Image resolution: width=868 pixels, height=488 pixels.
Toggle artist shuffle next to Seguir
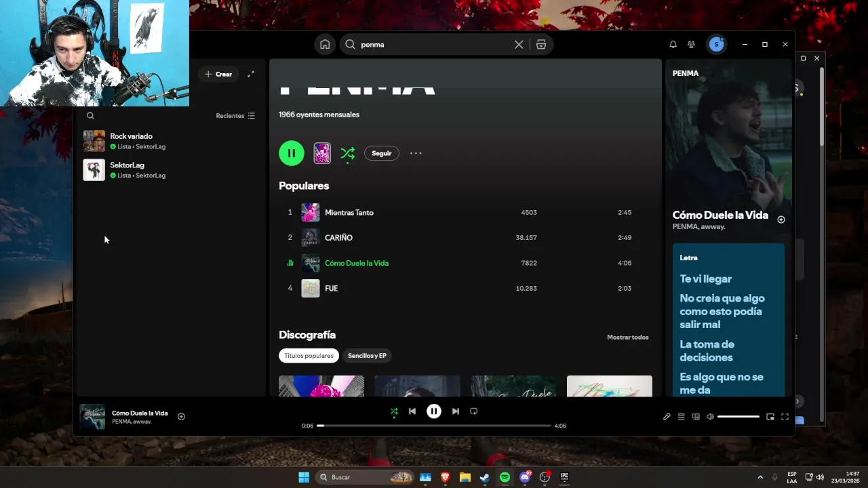tap(348, 154)
